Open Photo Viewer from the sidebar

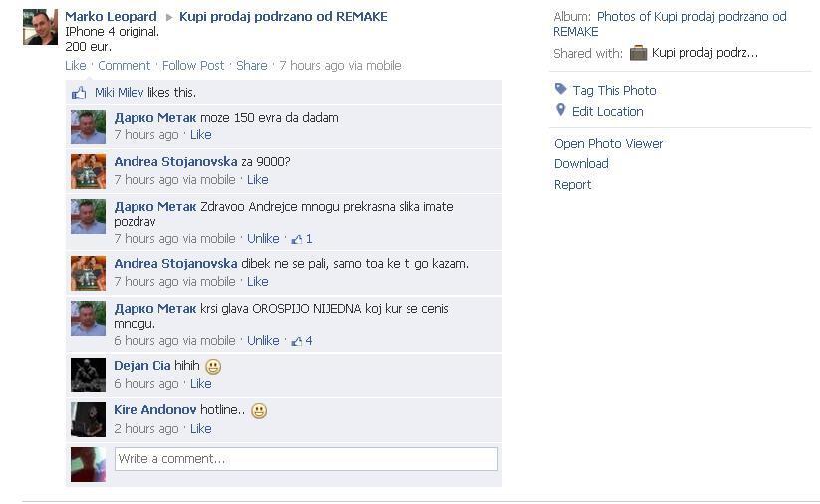608,143
